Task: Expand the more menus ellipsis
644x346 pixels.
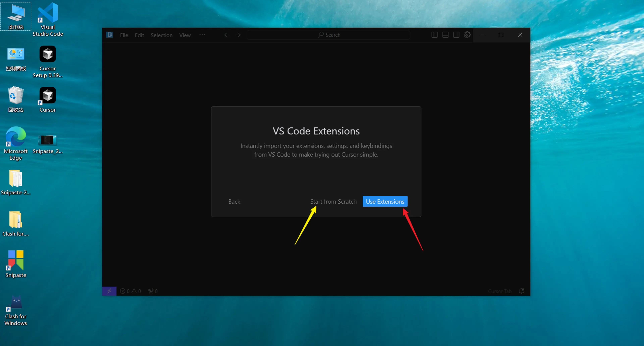Action: tap(202, 35)
